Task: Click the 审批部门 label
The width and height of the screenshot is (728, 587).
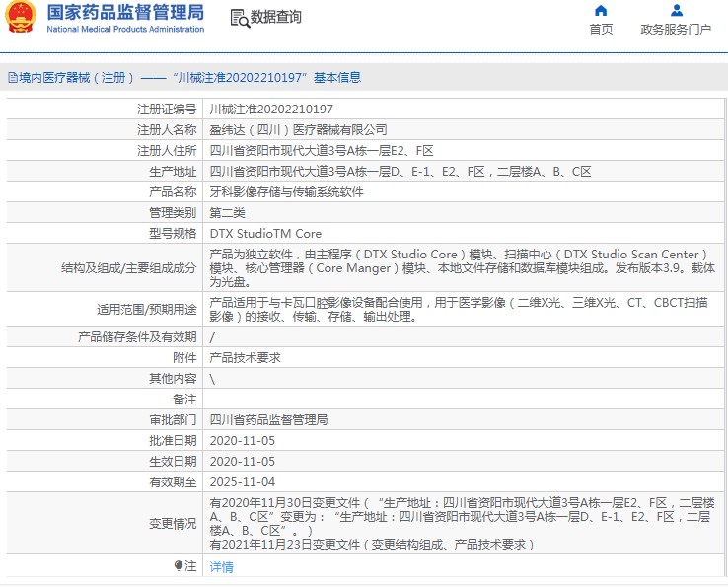Action: click(x=173, y=420)
